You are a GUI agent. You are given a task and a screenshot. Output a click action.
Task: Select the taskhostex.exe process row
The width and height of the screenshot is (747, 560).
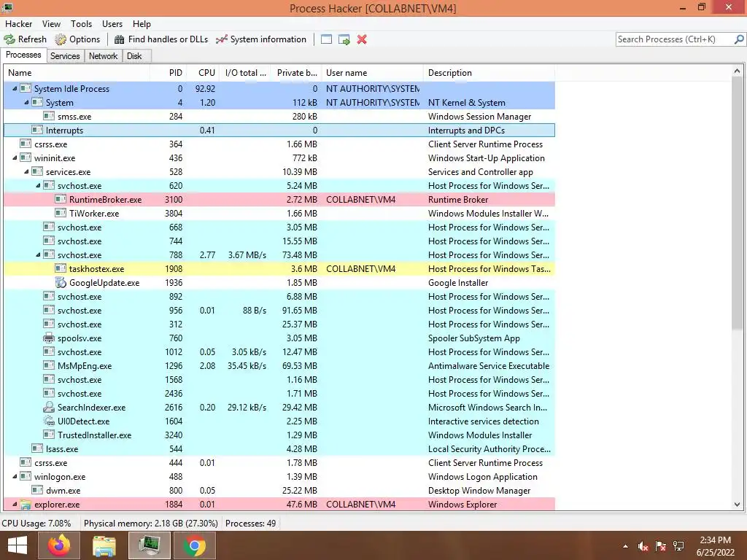point(279,268)
